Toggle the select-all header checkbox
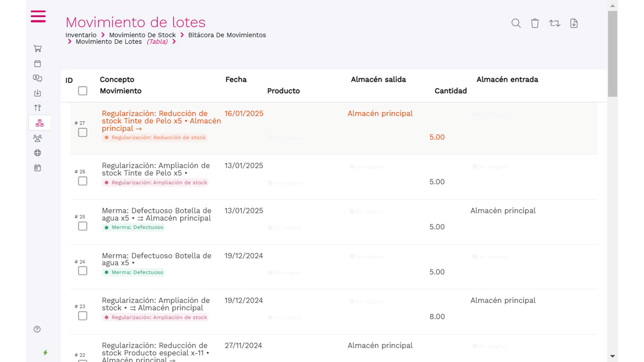Screen dimensions: 644x362 [x=82, y=91]
